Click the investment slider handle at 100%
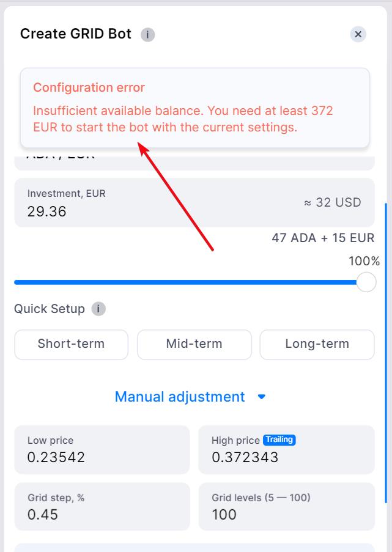 [366, 282]
